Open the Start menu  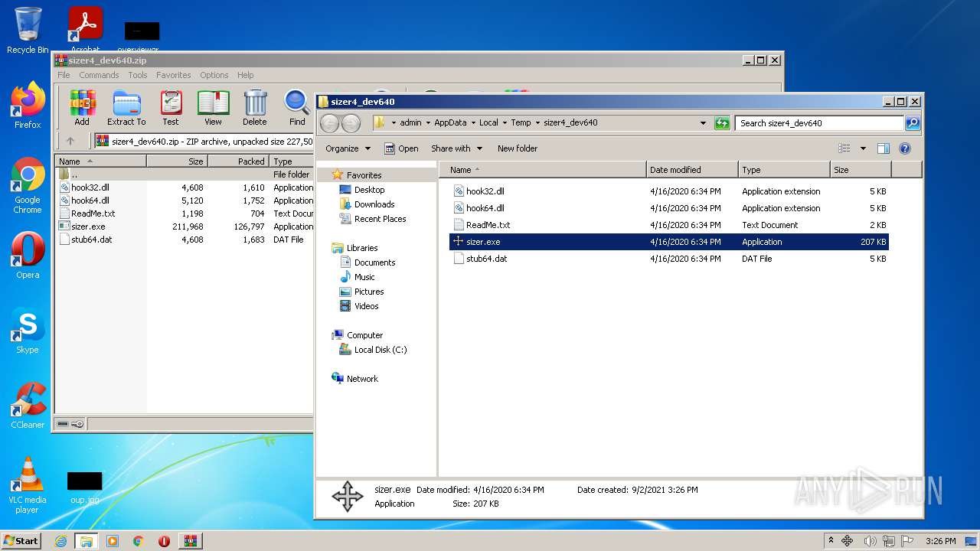click(x=21, y=541)
